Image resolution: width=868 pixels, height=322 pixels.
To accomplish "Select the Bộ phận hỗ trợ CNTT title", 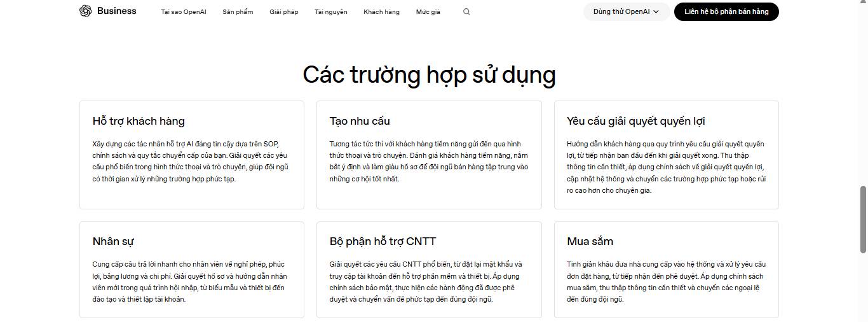I will click(x=383, y=241).
